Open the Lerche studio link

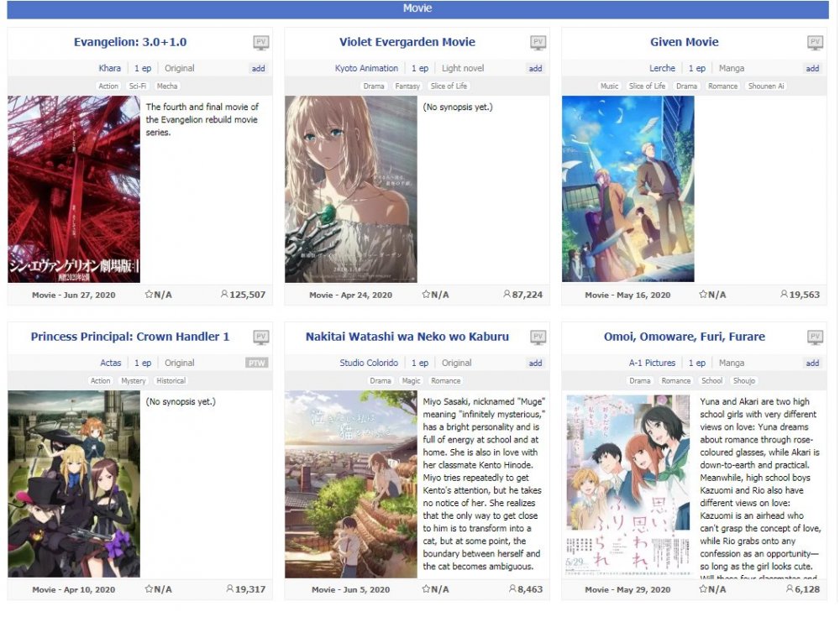[x=662, y=68]
